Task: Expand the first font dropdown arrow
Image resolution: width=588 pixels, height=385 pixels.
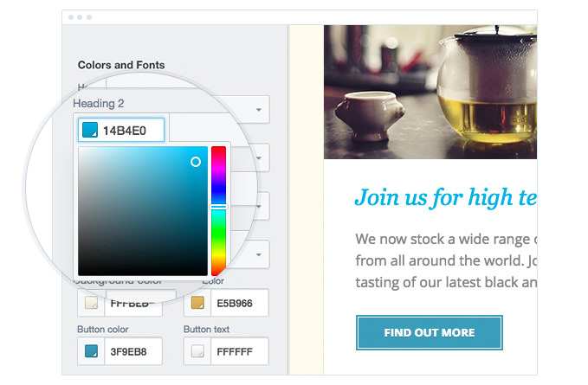Action: point(258,110)
